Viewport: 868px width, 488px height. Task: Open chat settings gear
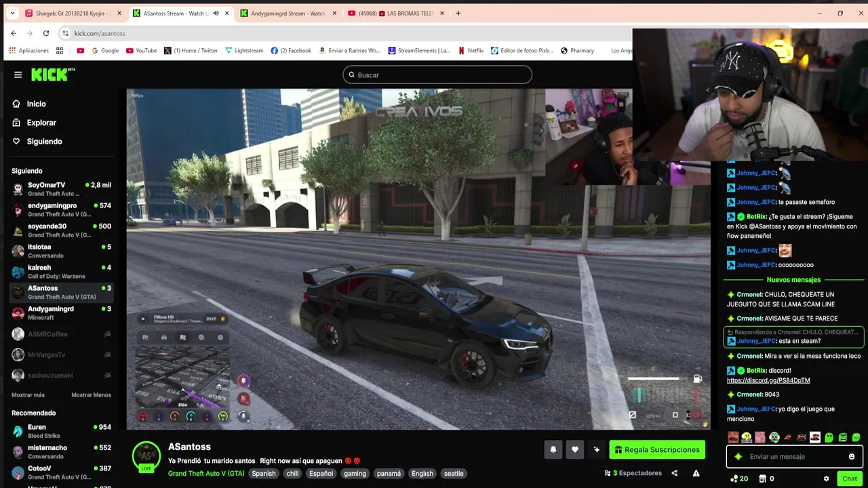(x=826, y=479)
